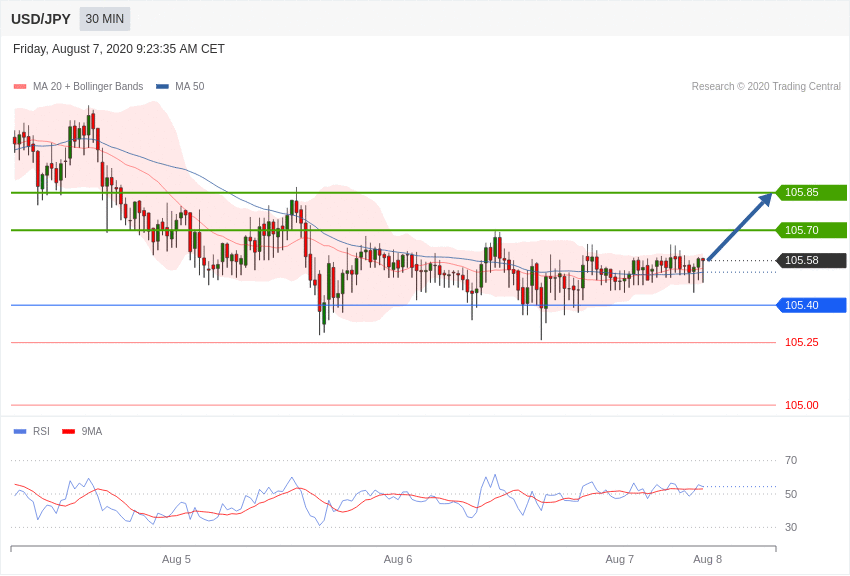The image size is (850, 576).
Task: Click the MA 50 blue legend swatch
Action: coord(162,86)
